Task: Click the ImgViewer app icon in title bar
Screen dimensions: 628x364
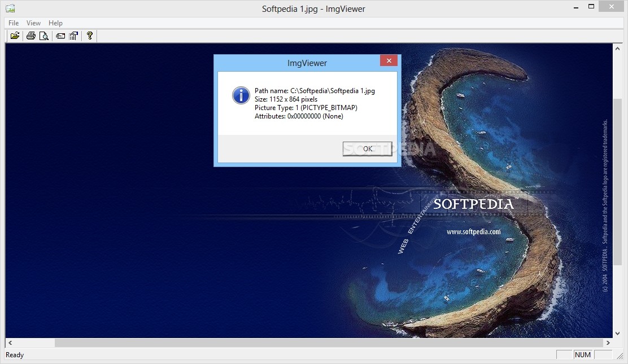Action: click(10, 8)
